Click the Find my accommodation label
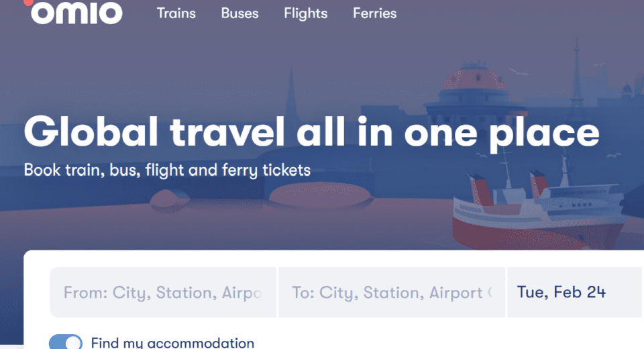This screenshot has width=644, height=349. pyautogui.click(x=172, y=342)
